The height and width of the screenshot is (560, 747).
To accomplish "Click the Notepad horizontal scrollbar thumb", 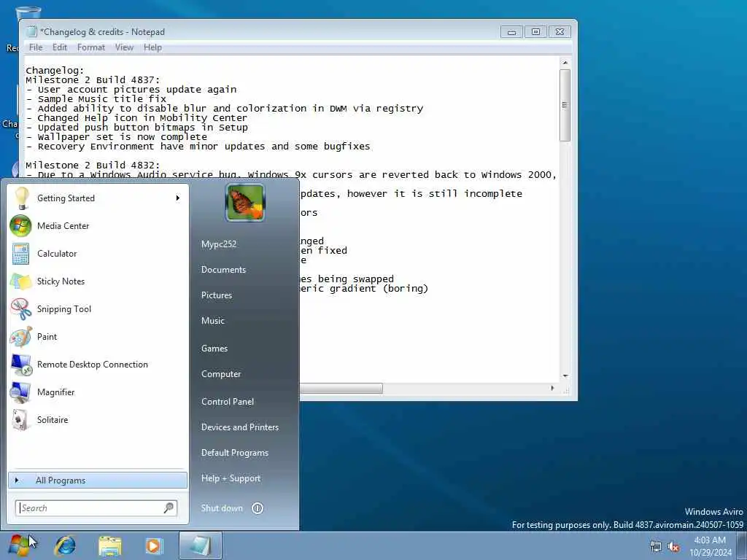I will [341, 389].
